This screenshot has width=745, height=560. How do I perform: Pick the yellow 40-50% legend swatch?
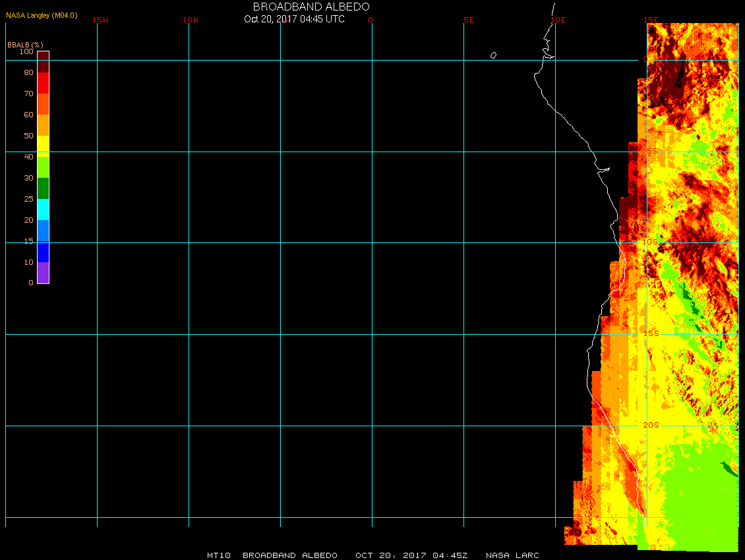(x=43, y=145)
